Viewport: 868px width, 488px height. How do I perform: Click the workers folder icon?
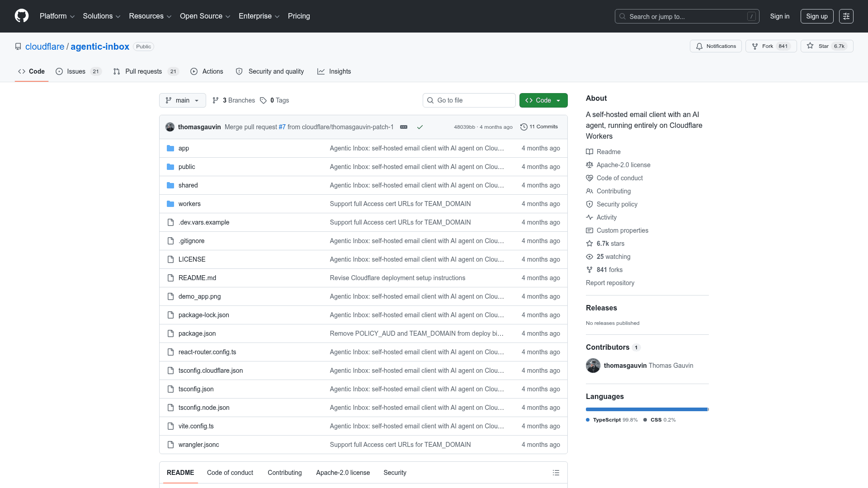click(170, 204)
